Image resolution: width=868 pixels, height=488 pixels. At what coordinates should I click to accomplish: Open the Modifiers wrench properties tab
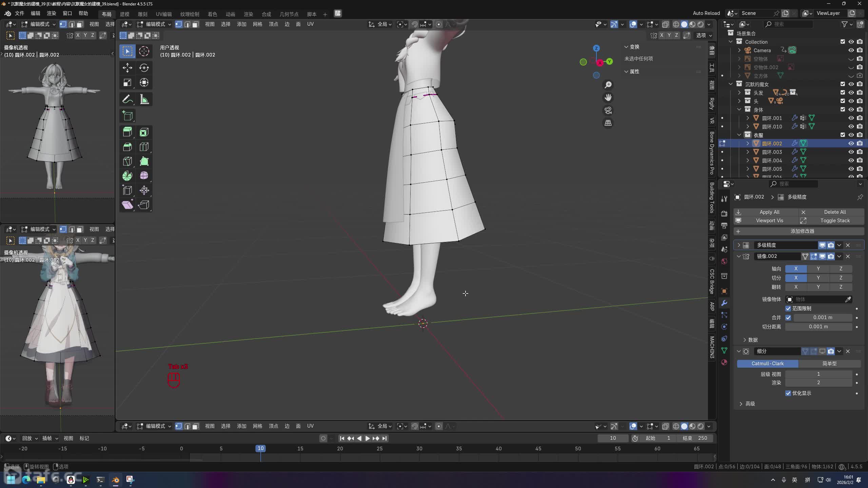pyautogui.click(x=724, y=303)
